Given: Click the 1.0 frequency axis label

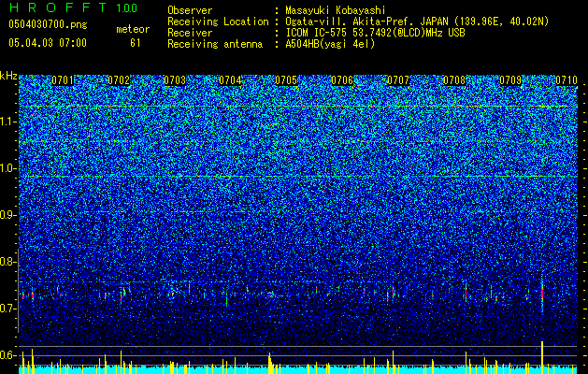Looking at the screenshot, I should [x=8, y=168].
